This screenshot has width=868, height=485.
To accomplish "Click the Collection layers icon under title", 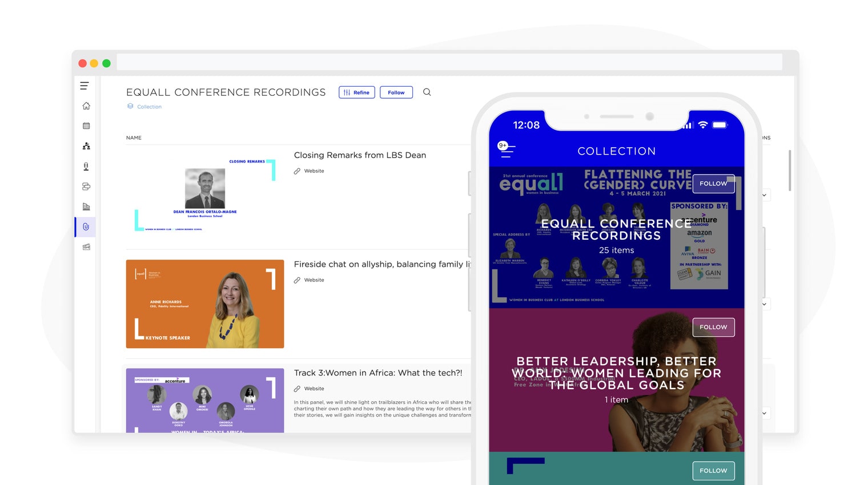I will (130, 106).
